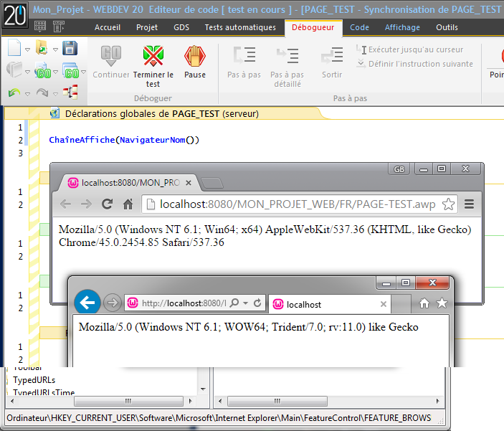
Task: Click down arrow of registry tree scrollbar
Action: pos(203,389)
